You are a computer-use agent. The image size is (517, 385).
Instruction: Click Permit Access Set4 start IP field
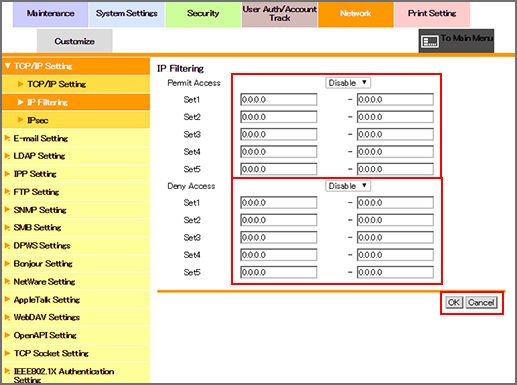pyautogui.click(x=279, y=152)
